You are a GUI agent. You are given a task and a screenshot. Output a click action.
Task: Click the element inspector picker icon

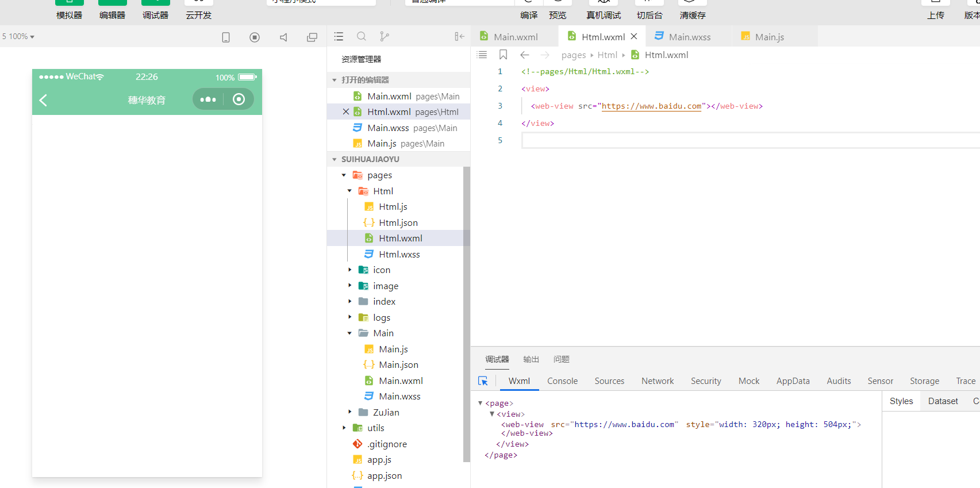tap(483, 381)
